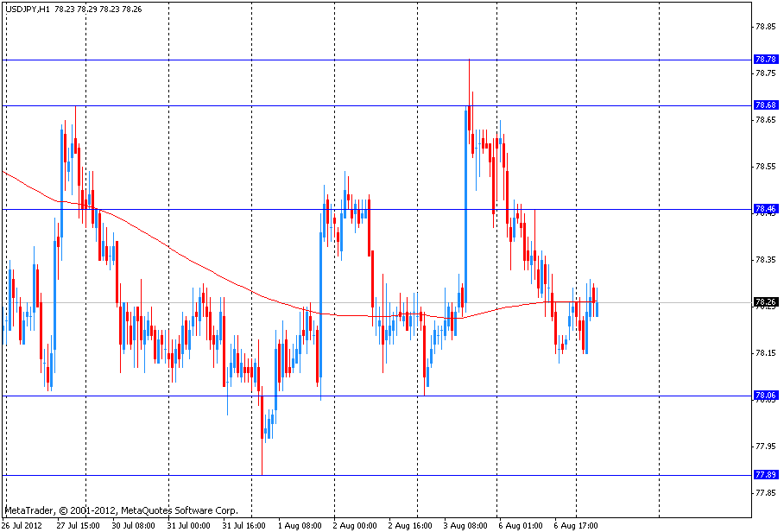Click the 77.89 blue price label
Image resolution: width=784 pixels, height=532 pixels.
point(765,475)
